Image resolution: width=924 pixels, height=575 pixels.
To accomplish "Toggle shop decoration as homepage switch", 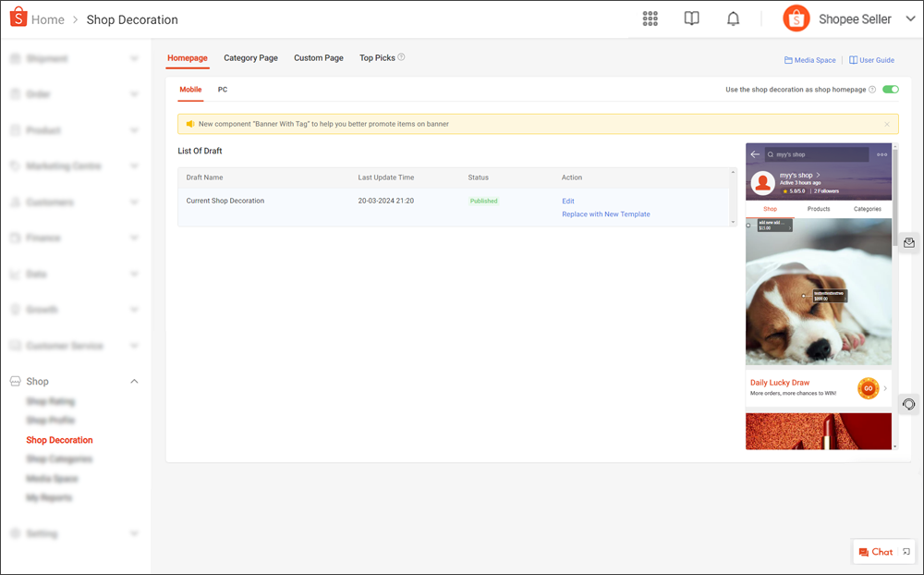I will click(891, 90).
